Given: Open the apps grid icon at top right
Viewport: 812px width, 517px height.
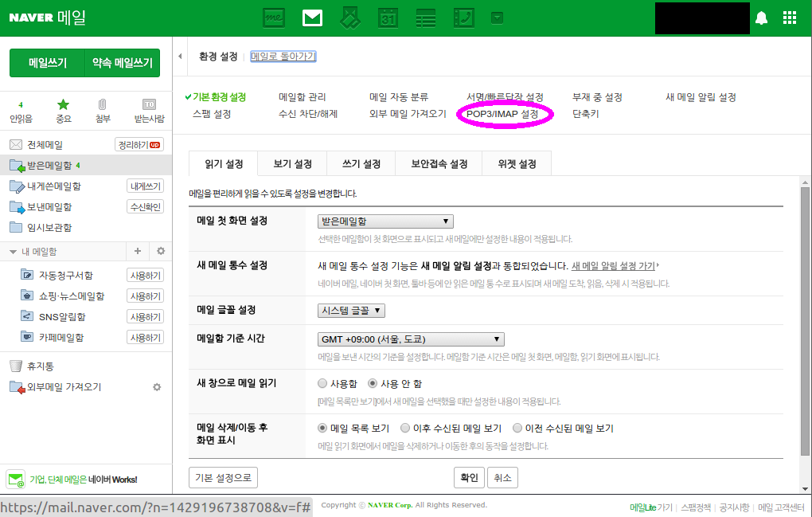Looking at the screenshot, I should pos(789,17).
